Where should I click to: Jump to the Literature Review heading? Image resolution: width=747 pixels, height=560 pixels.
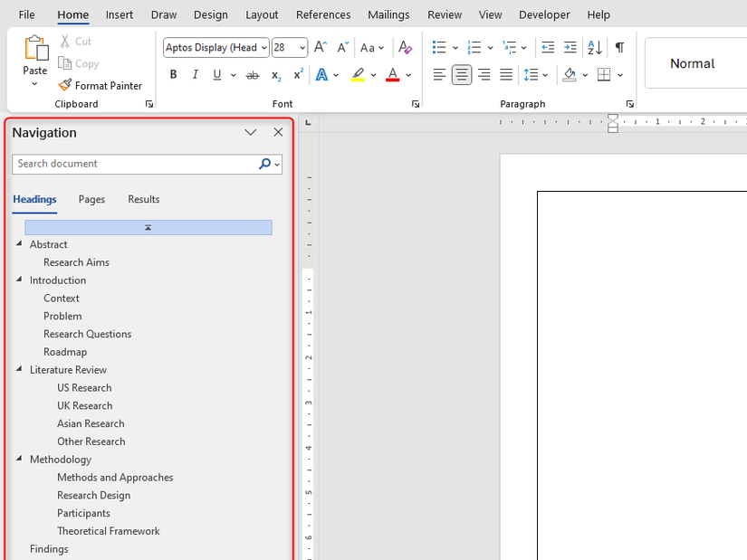(x=67, y=369)
